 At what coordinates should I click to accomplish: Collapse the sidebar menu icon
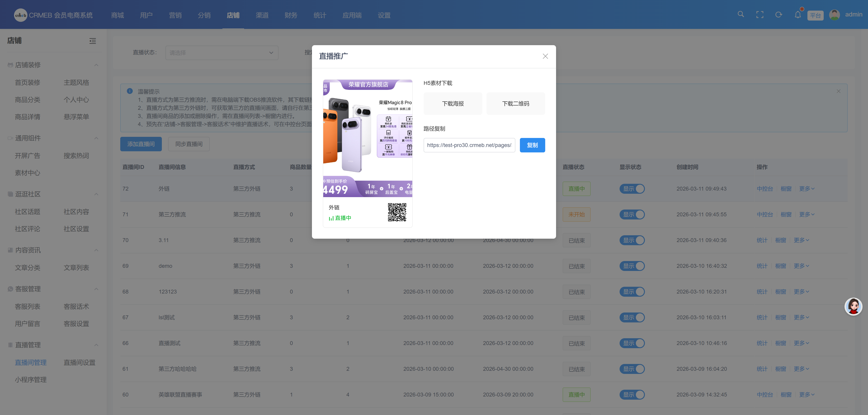pos(93,41)
